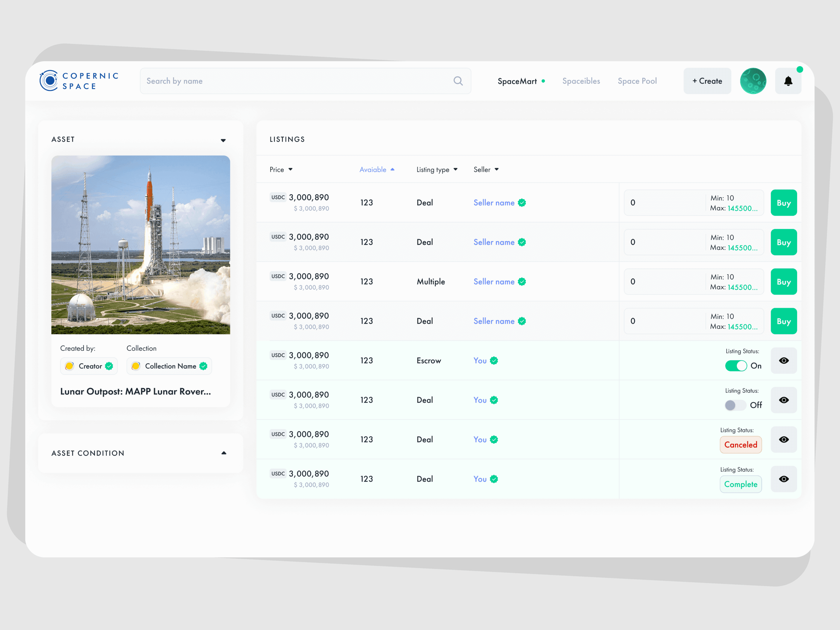Click Buy on the Multiple listing row
The image size is (840, 630).
coord(783,282)
